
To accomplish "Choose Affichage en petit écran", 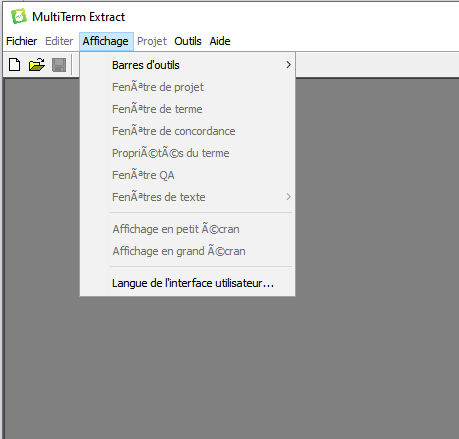I will click(187, 229).
